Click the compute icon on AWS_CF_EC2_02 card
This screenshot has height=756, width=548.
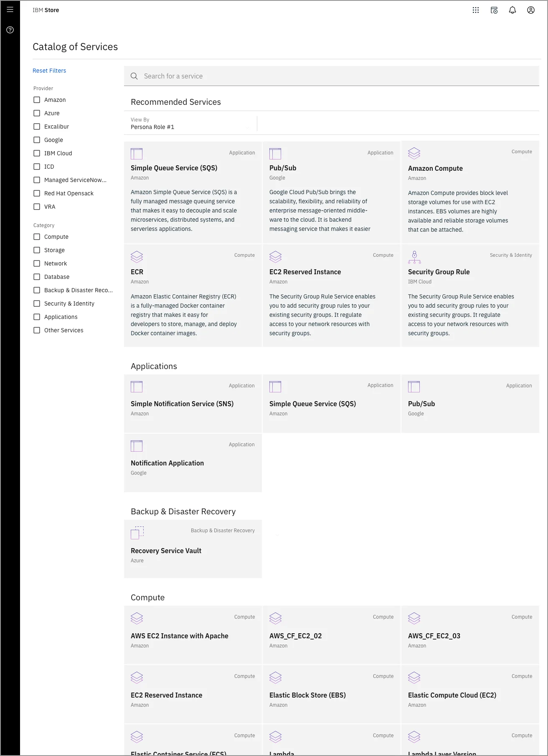(275, 618)
